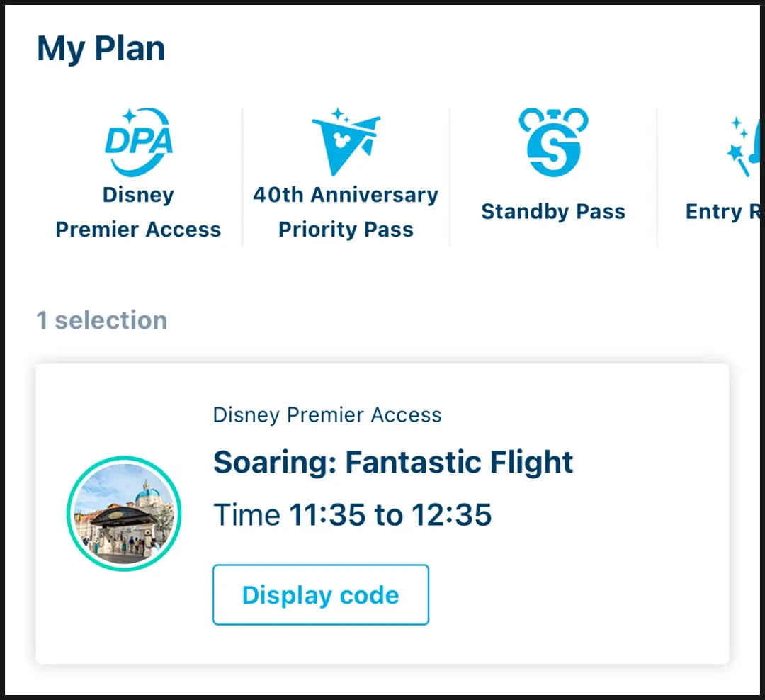Tap the Standby Pass stopwatch icon
The width and height of the screenshot is (765, 700).
pos(553,142)
